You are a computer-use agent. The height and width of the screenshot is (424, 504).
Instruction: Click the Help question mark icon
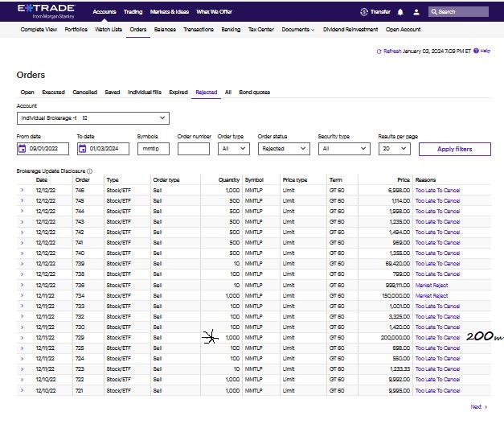point(476,51)
